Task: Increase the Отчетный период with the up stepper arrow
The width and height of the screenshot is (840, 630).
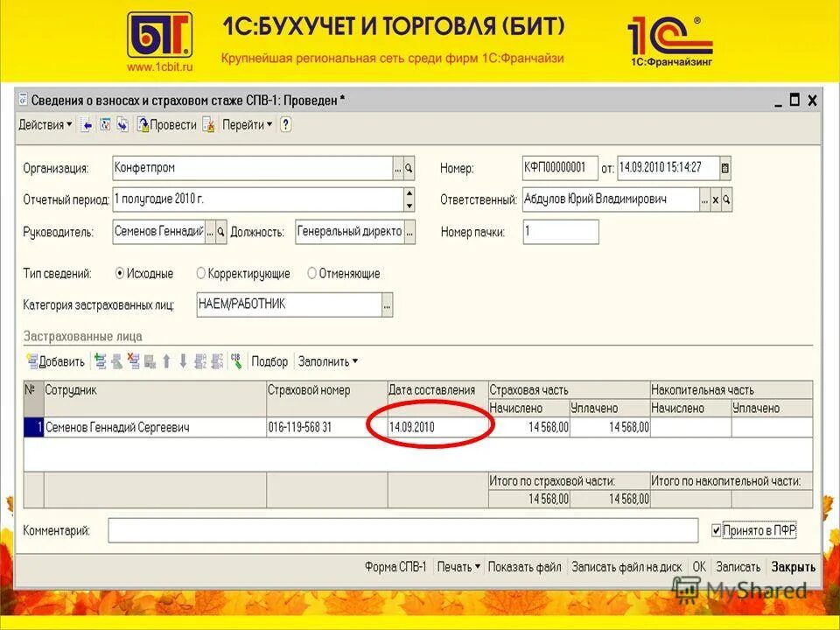Action: pos(409,193)
